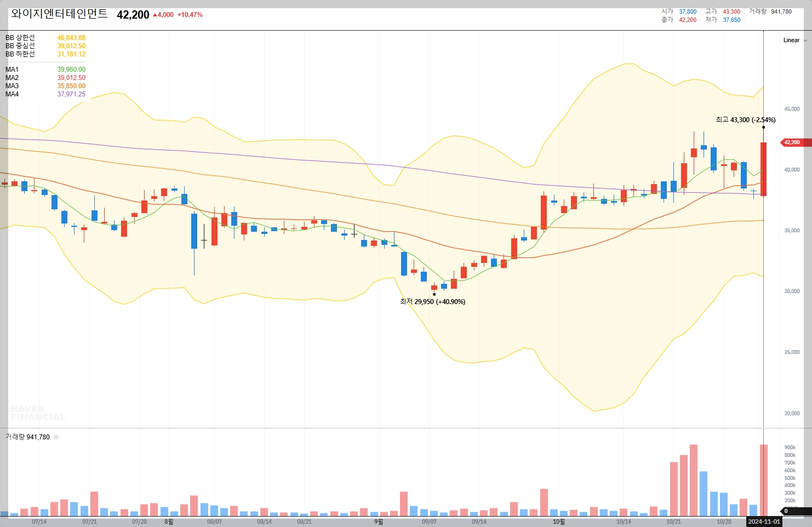Click the +10.47% change rate in header

point(190,15)
